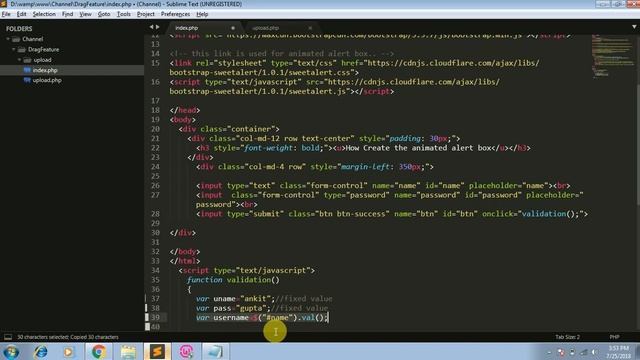Close the upload.php tab
The height and width of the screenshot is (360, 640).
tap(310, 28)
